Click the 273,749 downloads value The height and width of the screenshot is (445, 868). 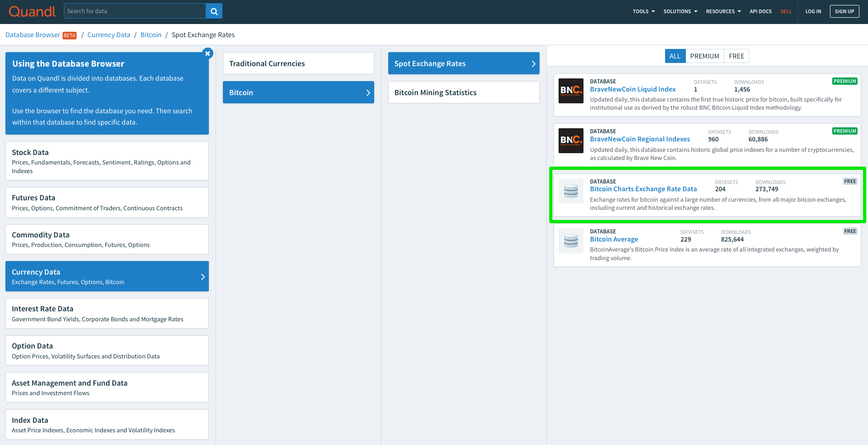pos(767,189)
